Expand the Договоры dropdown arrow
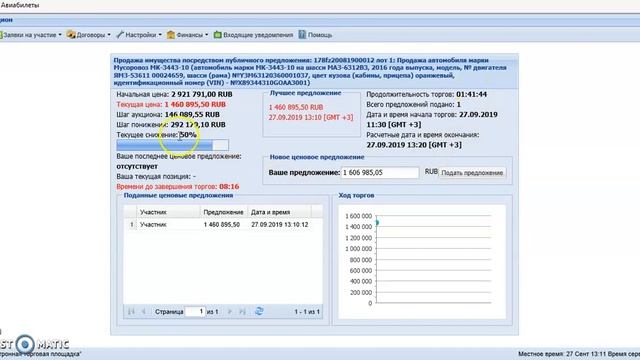Viewport: 640px width, 360px height. pos(109,35)
